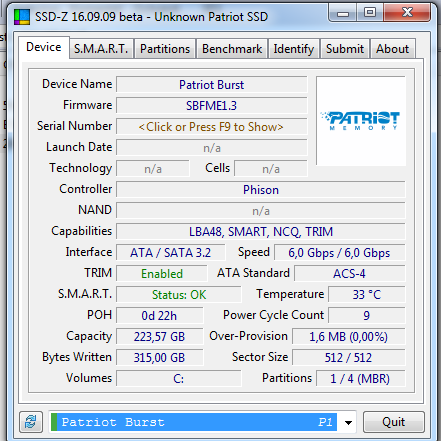Click the Bytes Written label
This screenshot has height=441, width=441.
pos(77,357)
